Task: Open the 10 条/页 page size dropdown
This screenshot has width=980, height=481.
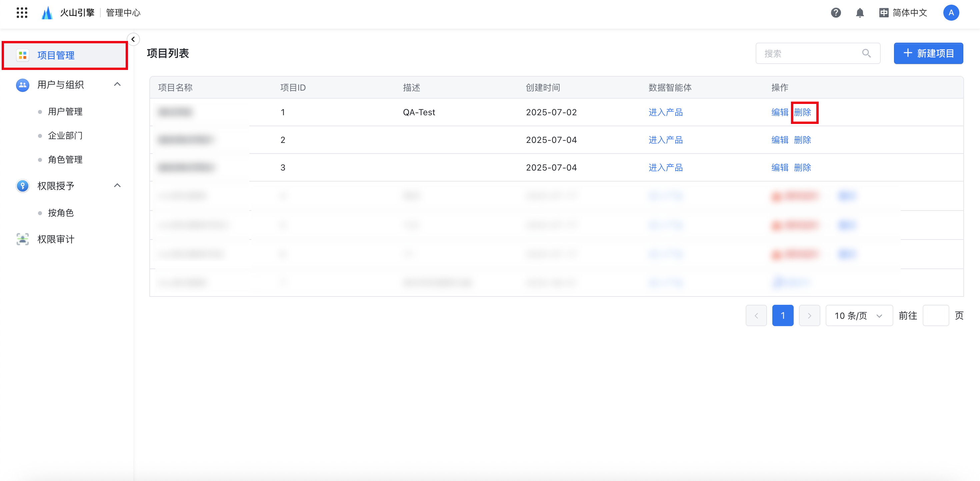Action: pyautogui.click(x=859, y=315)
